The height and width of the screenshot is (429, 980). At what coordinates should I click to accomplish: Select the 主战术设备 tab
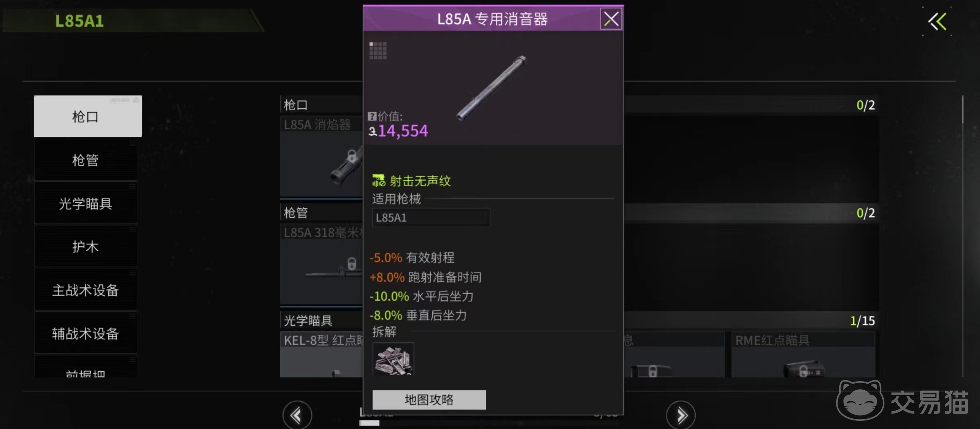click(x=85, y=290)
